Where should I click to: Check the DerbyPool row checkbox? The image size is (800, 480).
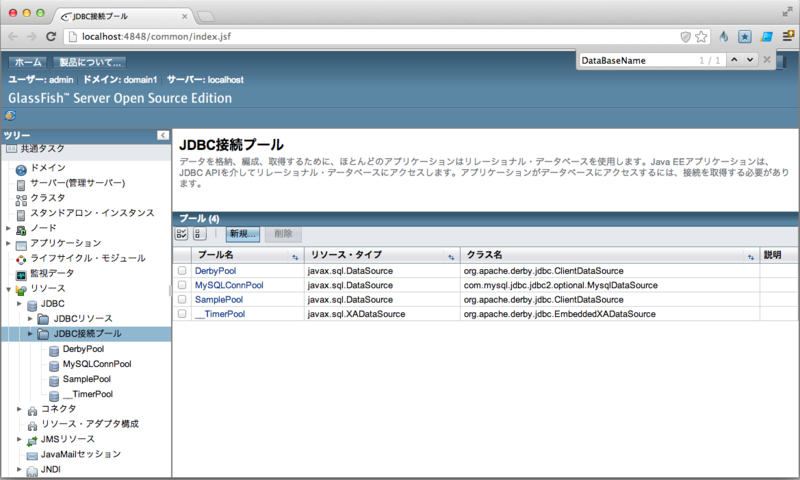point(182,271)
